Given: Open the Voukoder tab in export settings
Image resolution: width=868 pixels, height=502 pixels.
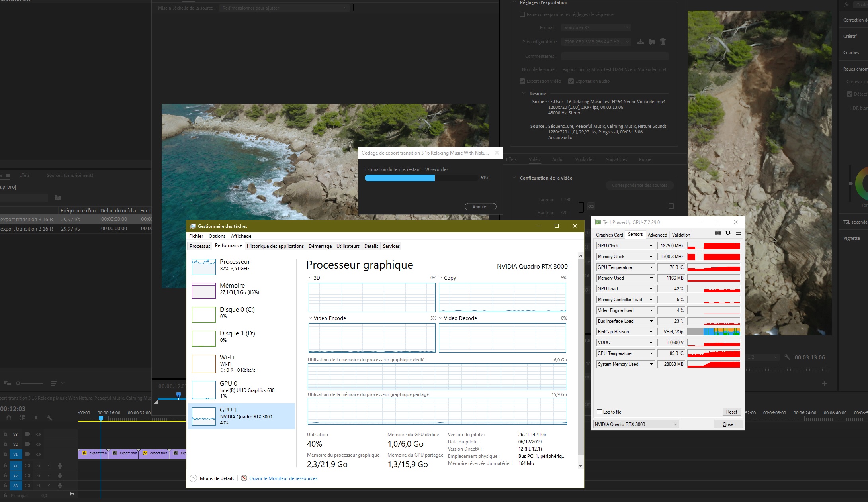Looking at the screenshot, I should coord(585,159).
